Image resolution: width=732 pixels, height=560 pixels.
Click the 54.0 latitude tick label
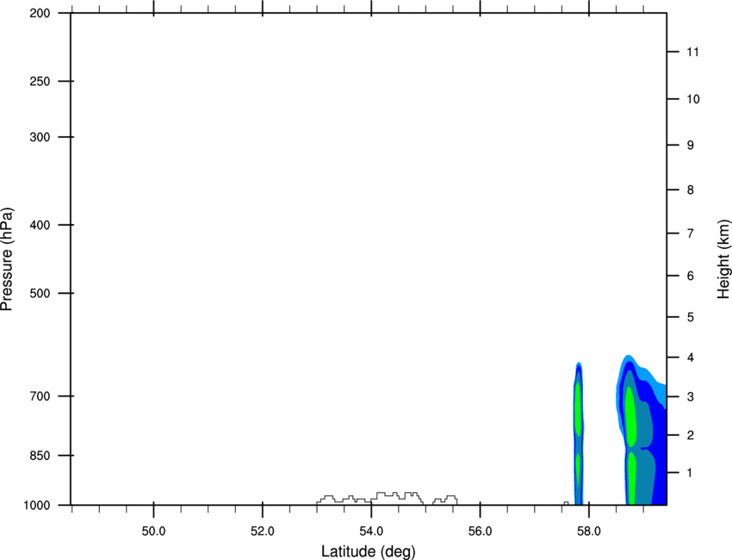click(x=371, y=532)
